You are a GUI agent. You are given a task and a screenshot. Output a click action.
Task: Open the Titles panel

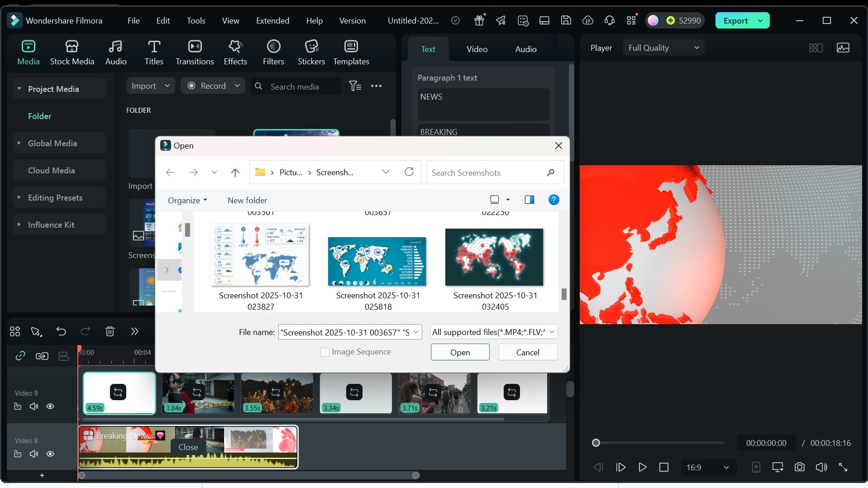tap(154, 53)
